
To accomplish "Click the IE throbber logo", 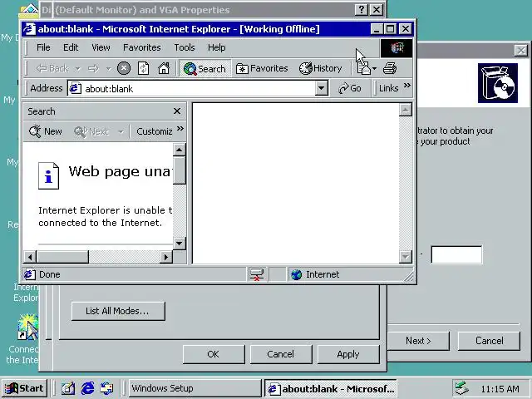I will (397, 48).
